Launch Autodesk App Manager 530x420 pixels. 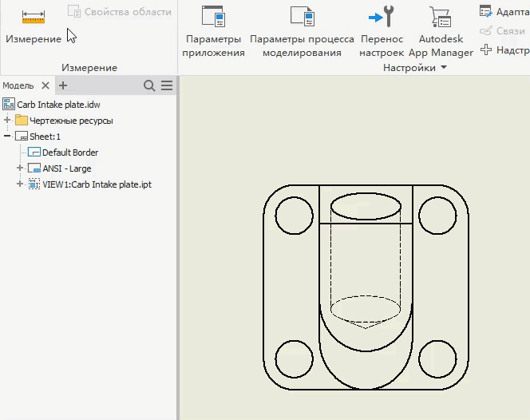tap(441, 32)
